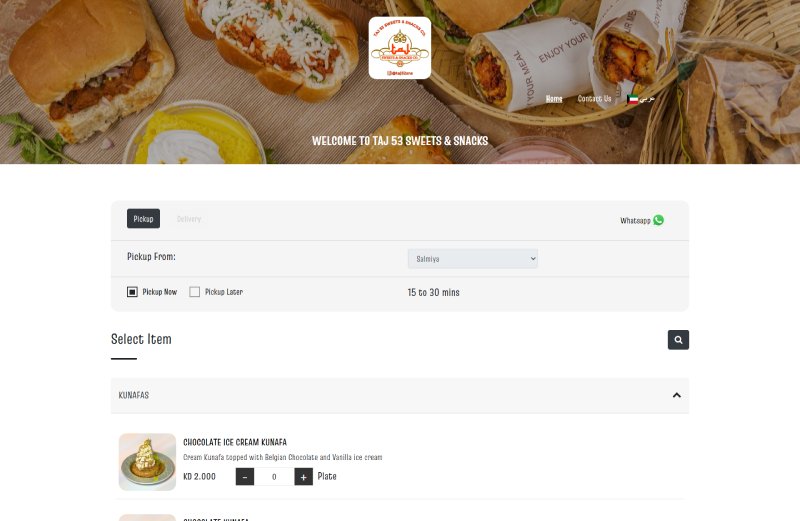Click the Kuwait flag language icon
The image size is (800, 521).
(x=633, y=100)
